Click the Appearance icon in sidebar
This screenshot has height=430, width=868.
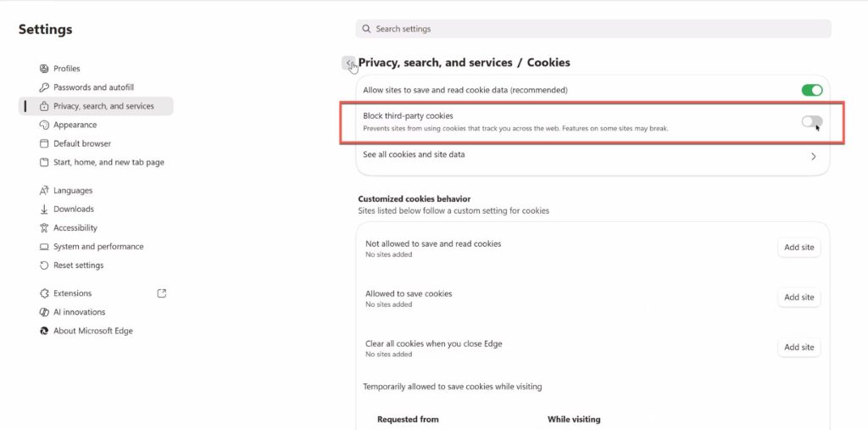[44, 125]
